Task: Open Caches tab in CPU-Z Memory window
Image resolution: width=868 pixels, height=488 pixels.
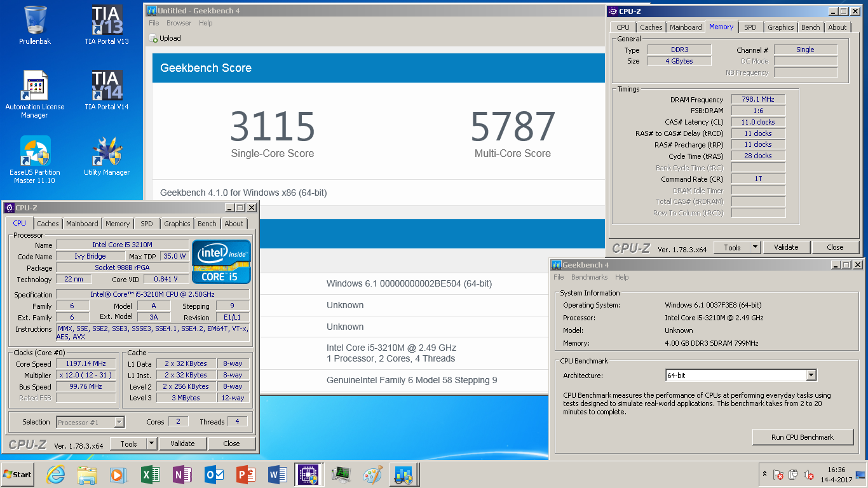Action: [x=651, y=27]
